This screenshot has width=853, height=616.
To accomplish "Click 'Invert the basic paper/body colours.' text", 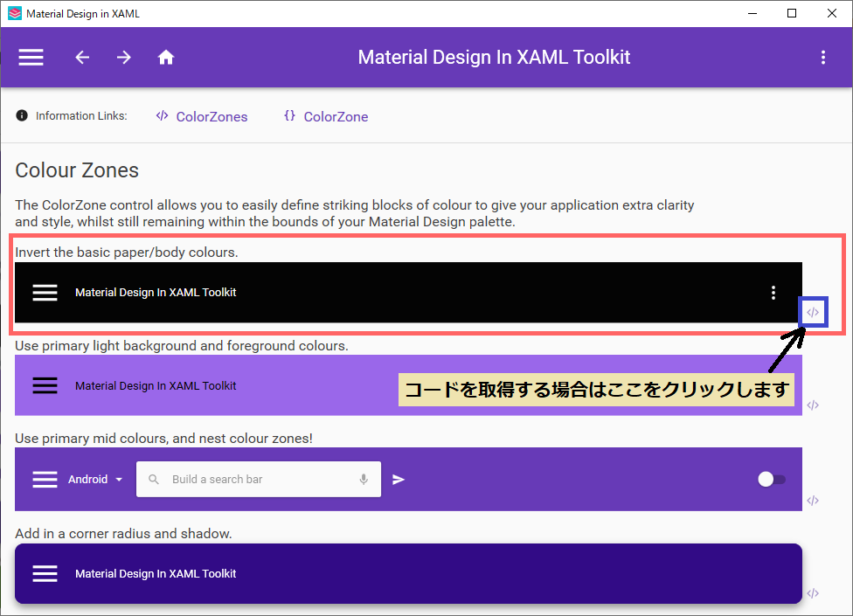I will click(126, 253).
